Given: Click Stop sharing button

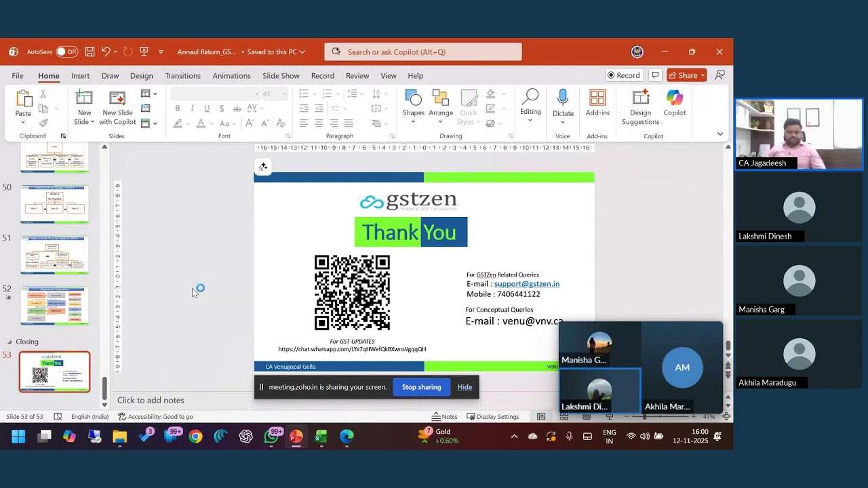Looking at the screenshot, I should [421, 387].
